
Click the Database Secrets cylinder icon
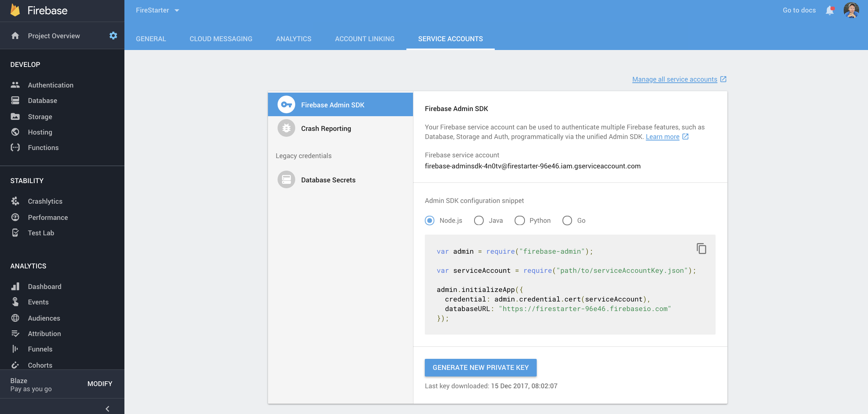286,180
